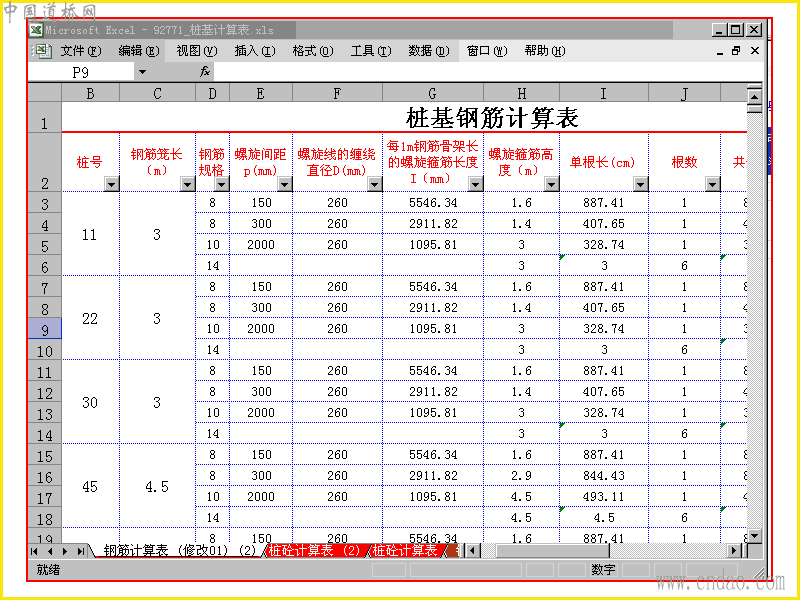Click horizontal scrollbar left arrow
800x600 pixels.
point(472,551)
